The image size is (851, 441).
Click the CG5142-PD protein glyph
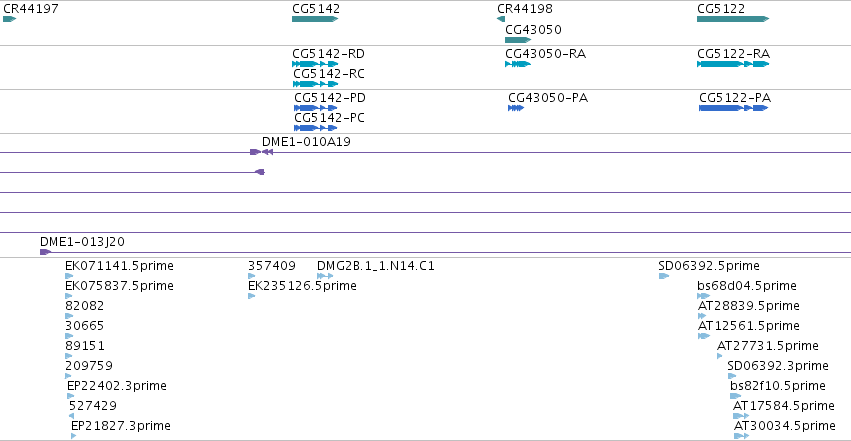point(315,108)
